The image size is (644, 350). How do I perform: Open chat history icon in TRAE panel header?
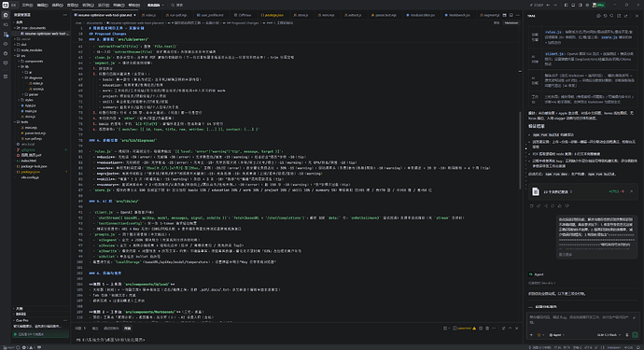coord(605,16)
